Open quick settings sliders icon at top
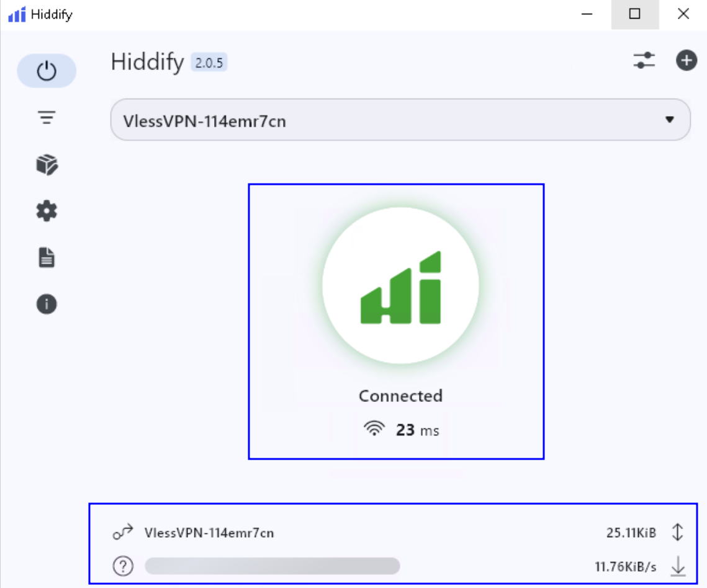Screen dimensions: 707x588 click(645, 60)
